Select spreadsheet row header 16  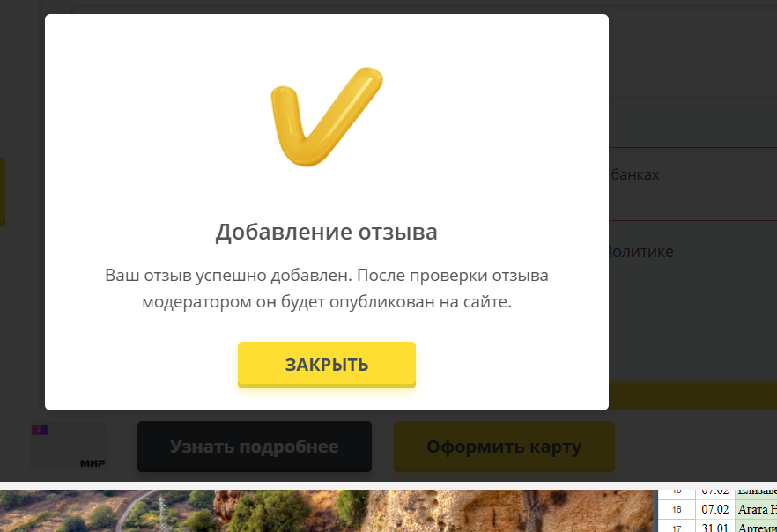(x=677, y=509)
